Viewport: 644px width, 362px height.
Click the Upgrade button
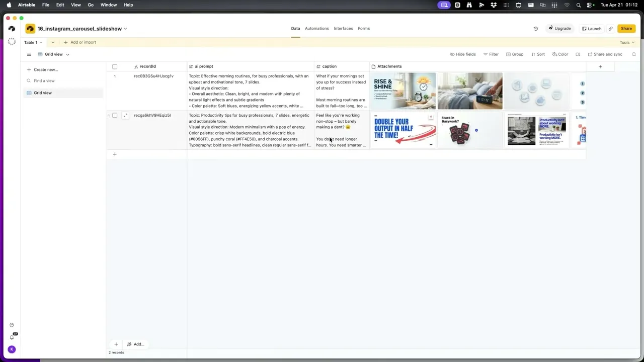point(559,29)
